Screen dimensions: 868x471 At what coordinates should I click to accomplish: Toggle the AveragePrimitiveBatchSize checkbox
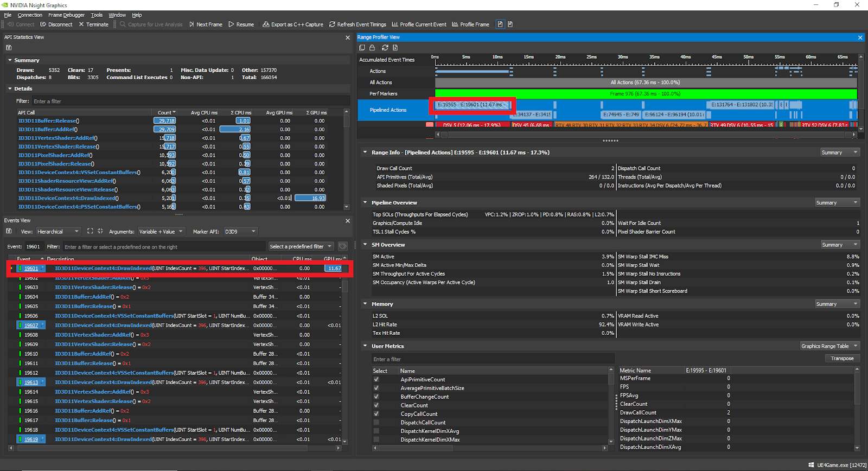click(376, 388)
